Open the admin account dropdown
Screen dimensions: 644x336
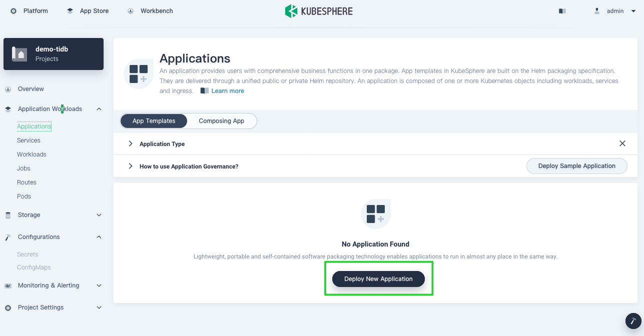coord(614,10)
